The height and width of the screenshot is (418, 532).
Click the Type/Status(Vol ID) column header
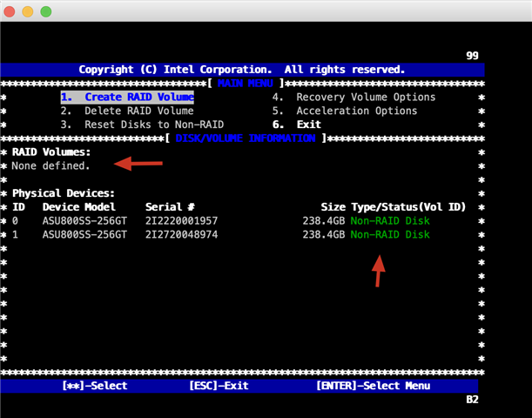(408, 207)
